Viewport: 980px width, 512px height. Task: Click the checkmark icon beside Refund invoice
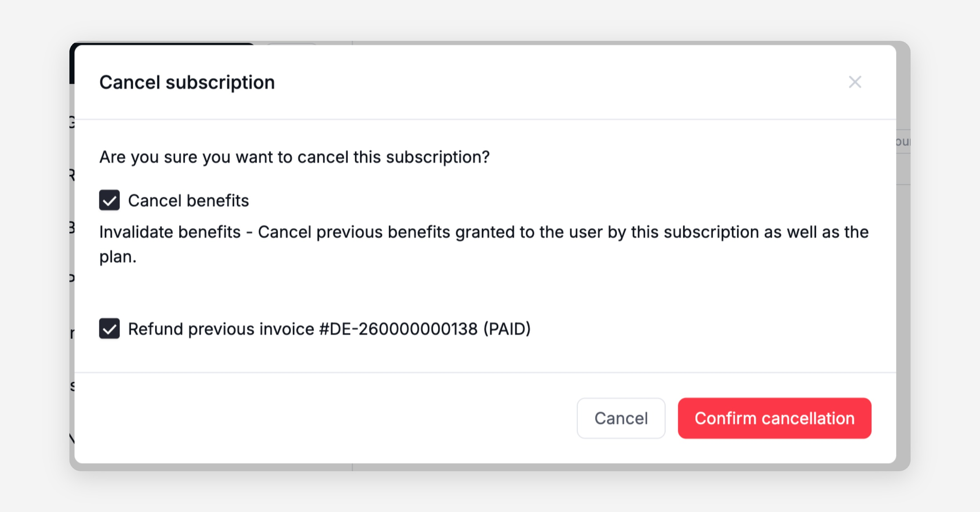click(x=109, y=329)
